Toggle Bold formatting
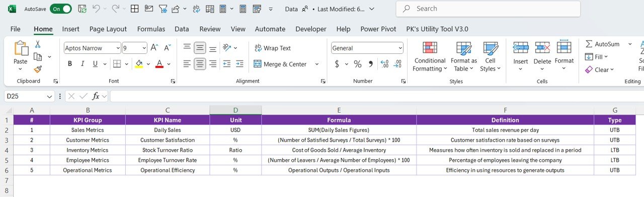This screenshot has height=197, width=644. pos(70,64)
